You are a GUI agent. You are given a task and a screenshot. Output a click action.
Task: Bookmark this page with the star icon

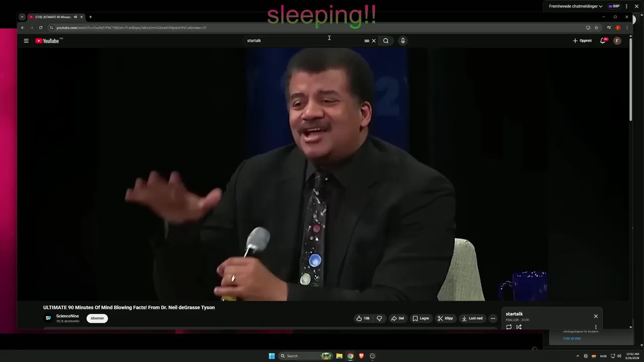597,28
